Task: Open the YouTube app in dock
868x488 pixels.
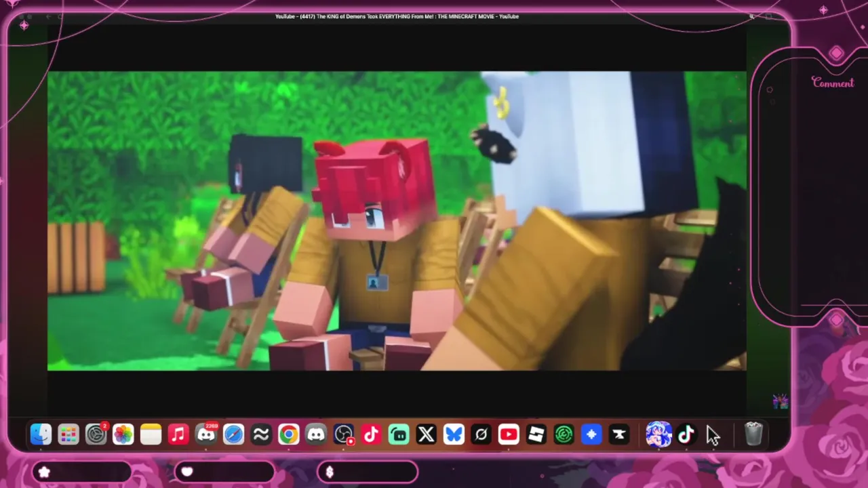Action: [509, 434]
